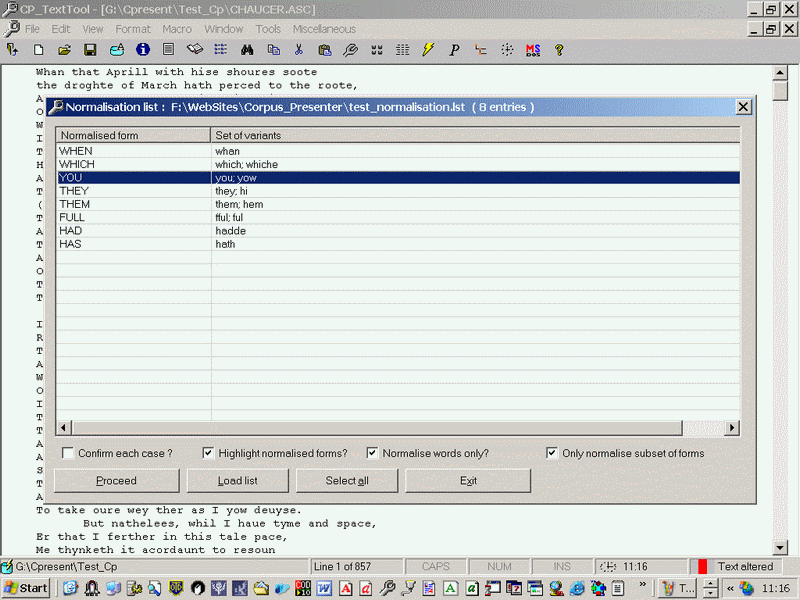This screenshot has width=800, height=600.
Task: Click the binoculars Find icon
Action: 247,49
